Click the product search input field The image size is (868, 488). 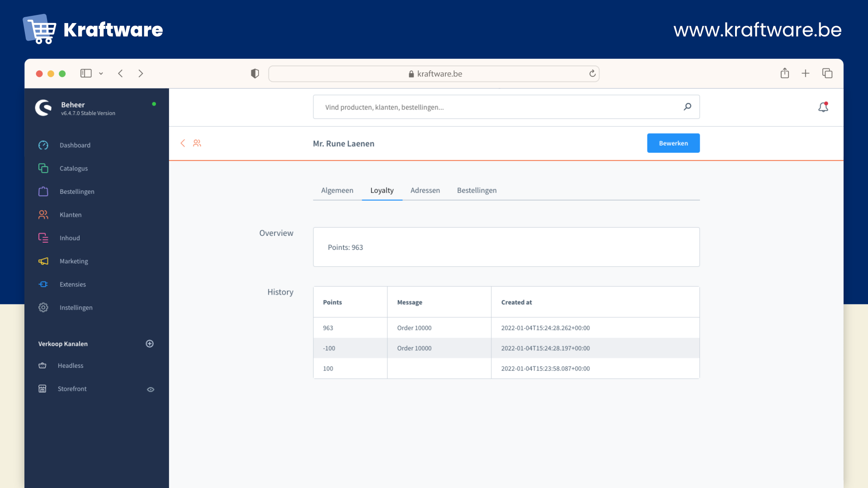tap(497, 107)
